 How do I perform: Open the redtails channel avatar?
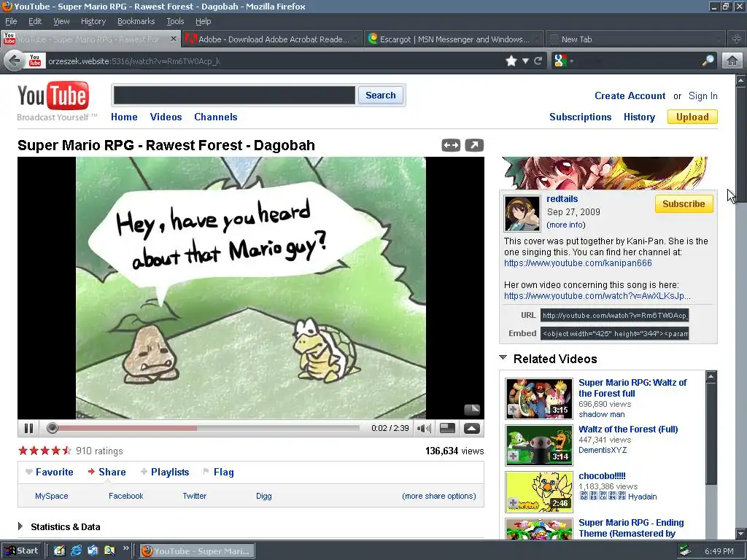click(x=522, y=214)
